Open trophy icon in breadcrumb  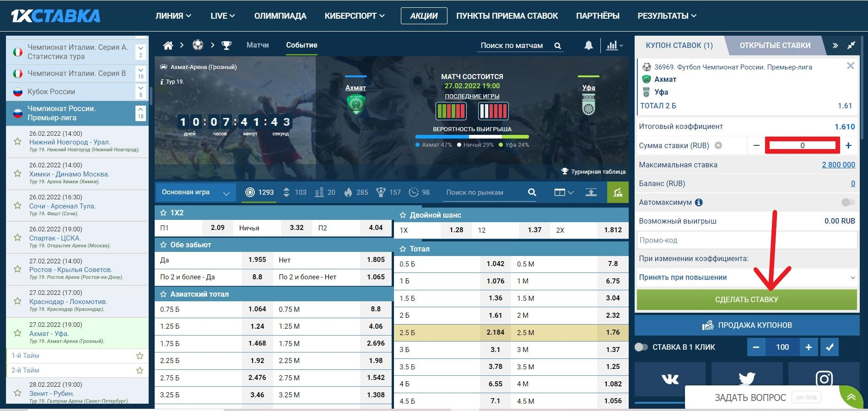[226, 45]
